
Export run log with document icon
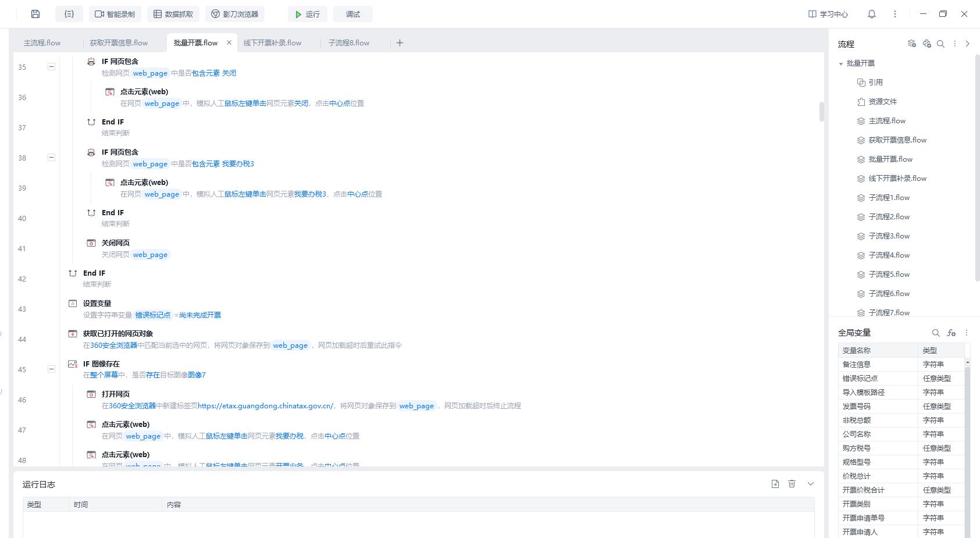775,484
